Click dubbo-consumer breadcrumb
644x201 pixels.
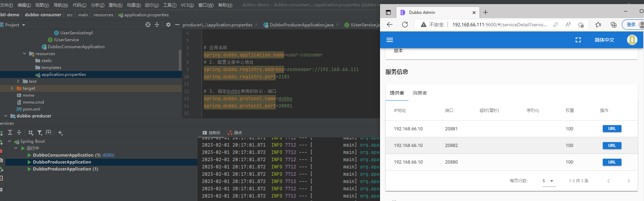pyautogui.click(x=43, y=15)
